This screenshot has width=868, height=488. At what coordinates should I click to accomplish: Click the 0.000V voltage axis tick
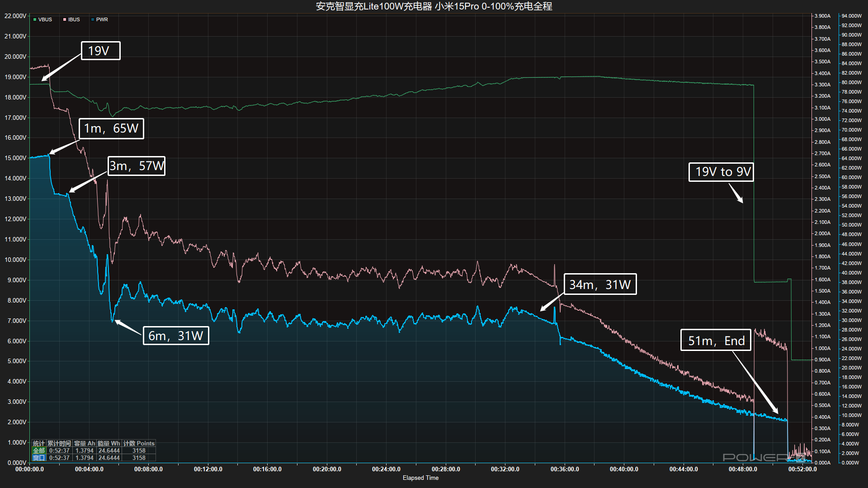17,463
